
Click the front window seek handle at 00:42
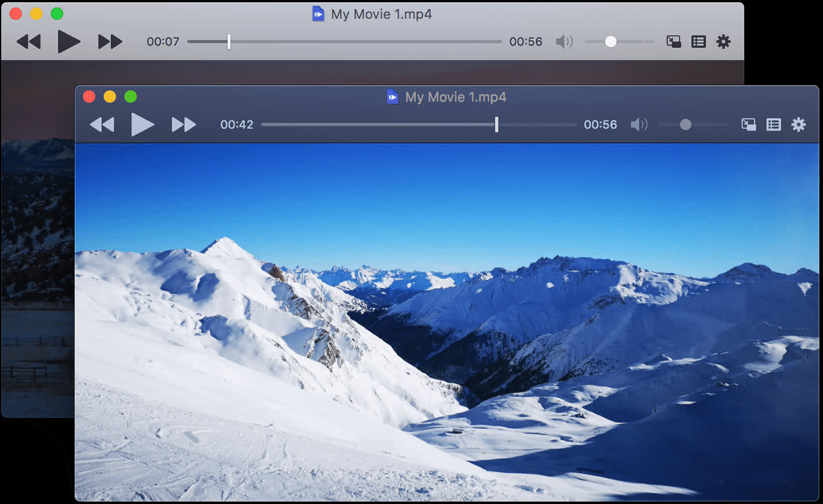click(x=496, y=124)
